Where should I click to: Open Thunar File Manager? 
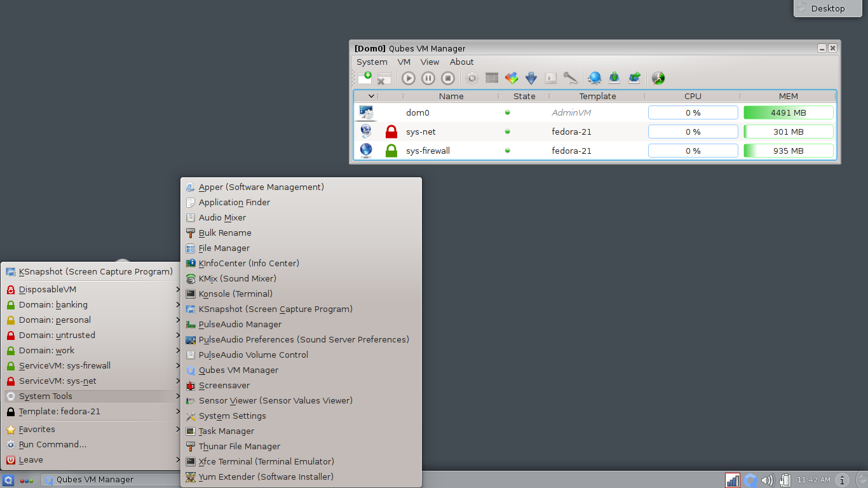click(301, 446)
